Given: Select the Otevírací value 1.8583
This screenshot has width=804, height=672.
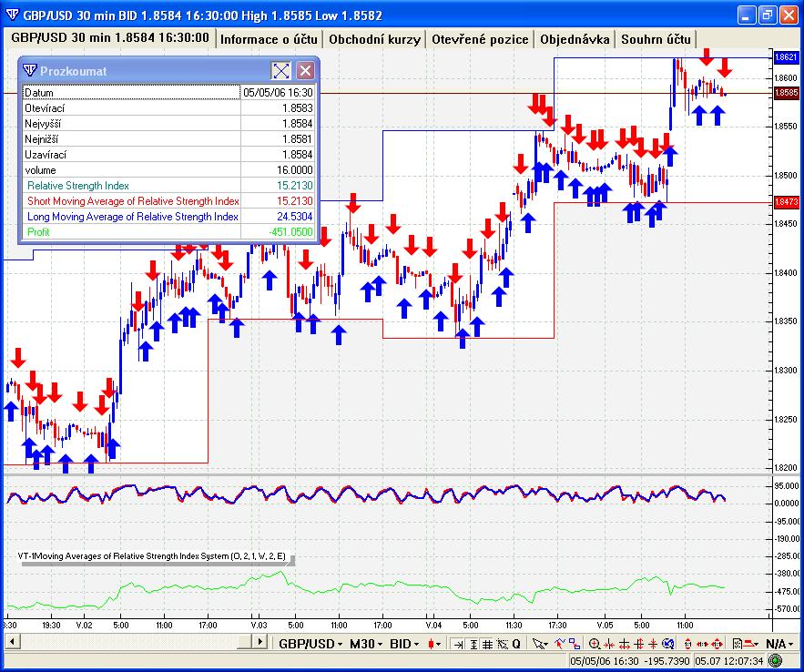Looking at the screenshot, I should pos(298,108).
